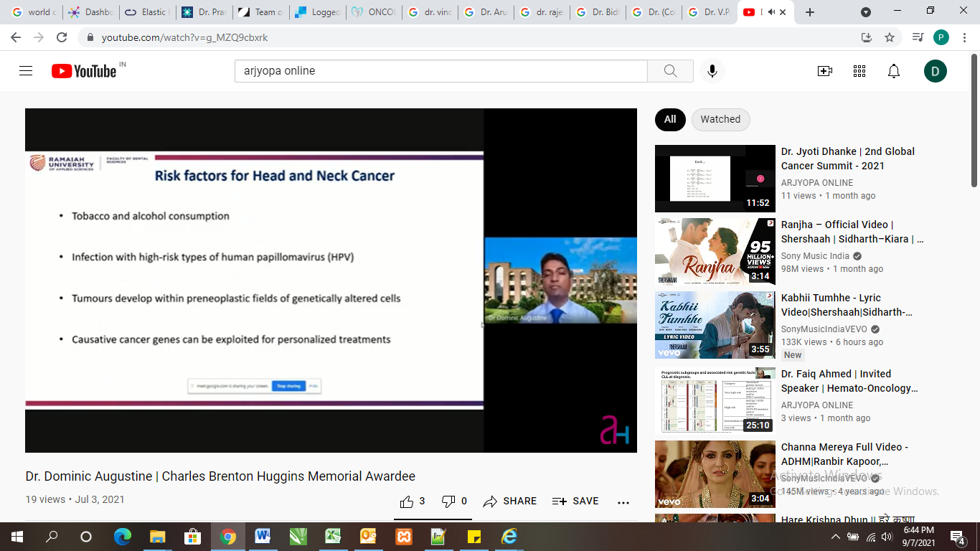Open the more actions ellipsis menu
The height and width of the screenshot is (551, 980).
pos(623,502)
